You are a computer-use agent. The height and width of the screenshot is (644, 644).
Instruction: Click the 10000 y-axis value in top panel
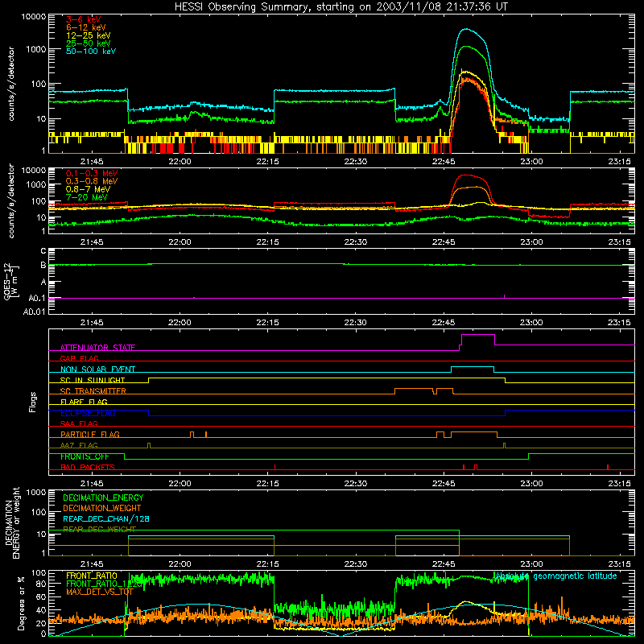point(34,17)
